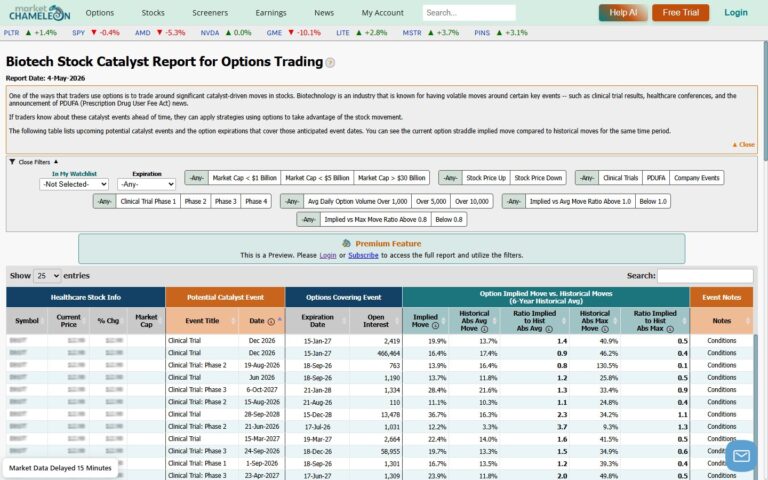Click Conditions note in 6-Oct-2027 row
Screen dimensions: 768x480
coord(721,389)
